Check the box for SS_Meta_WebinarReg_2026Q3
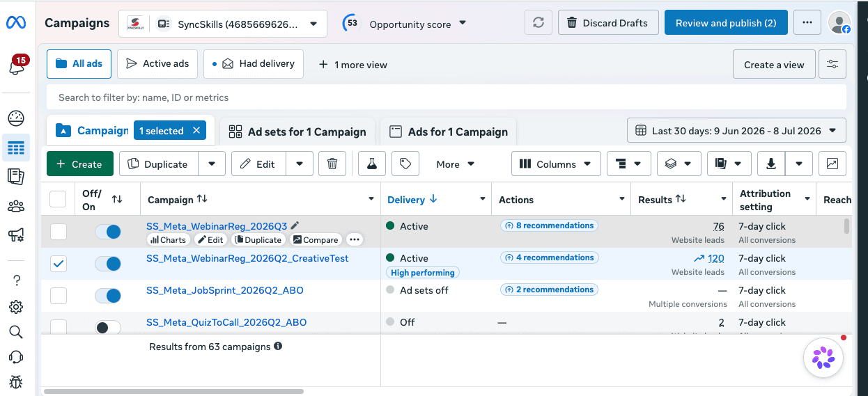 [x=59, y=232]
